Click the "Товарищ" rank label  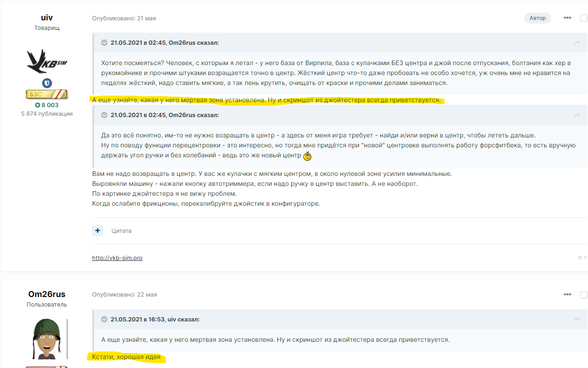[x=47, y=28]
